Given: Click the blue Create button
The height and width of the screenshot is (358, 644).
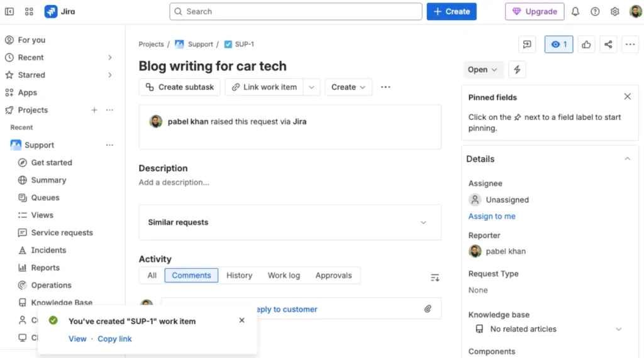Looking at the screenshot, I should click(452, 11).
